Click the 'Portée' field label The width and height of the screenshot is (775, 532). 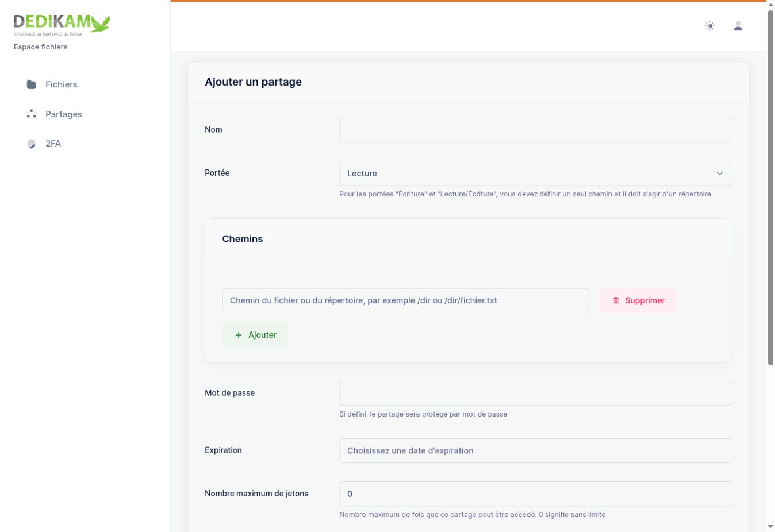coord(217,173)
